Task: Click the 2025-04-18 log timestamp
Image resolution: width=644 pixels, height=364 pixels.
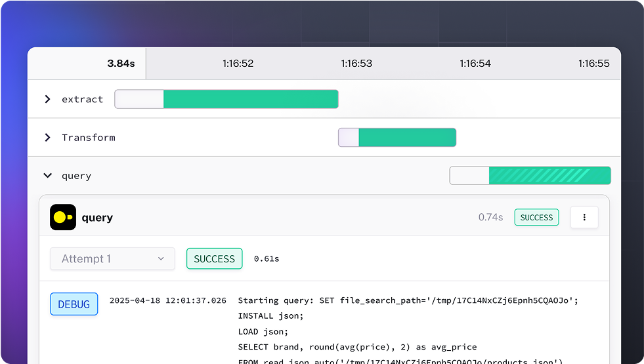Action: point(168,301)
